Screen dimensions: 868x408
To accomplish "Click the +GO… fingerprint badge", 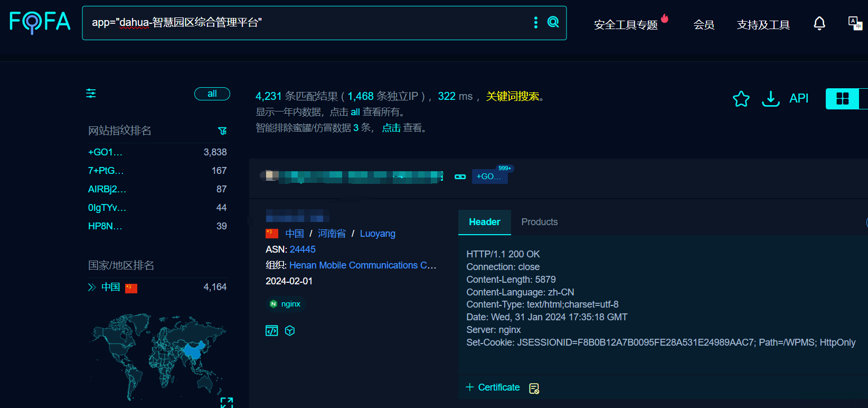I will tap(489, 177).
